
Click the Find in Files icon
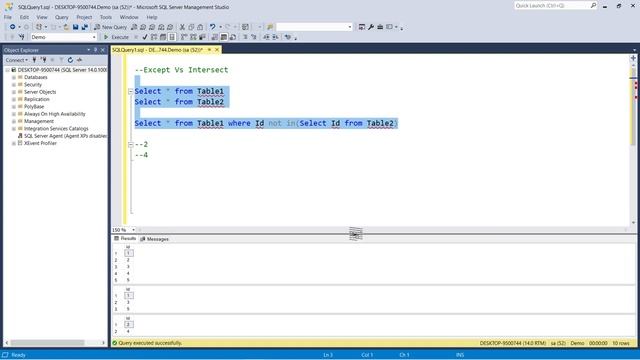(x=270, y=27)
